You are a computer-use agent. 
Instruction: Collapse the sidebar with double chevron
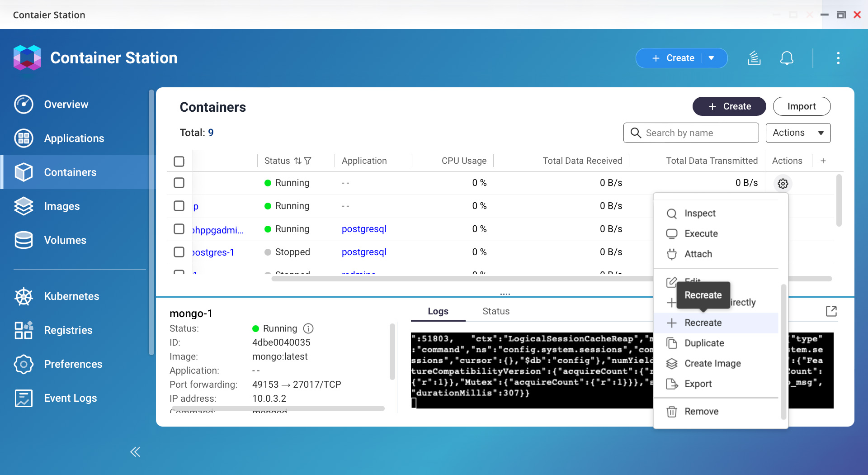(x=135, y=452)
